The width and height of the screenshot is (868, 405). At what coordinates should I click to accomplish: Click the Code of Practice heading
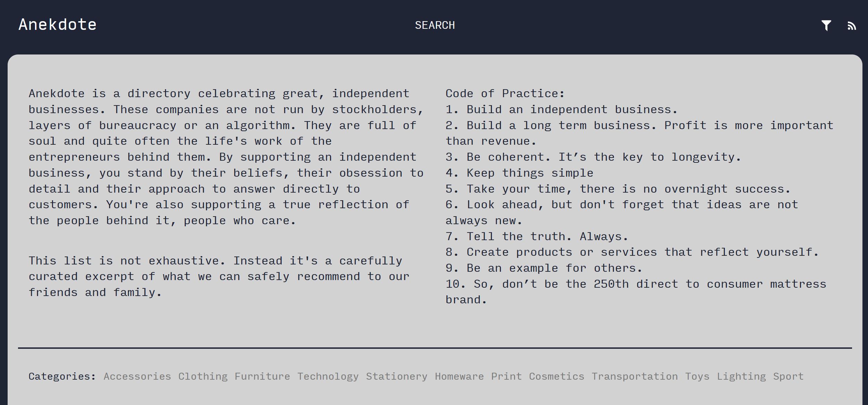tap(505, 93)
